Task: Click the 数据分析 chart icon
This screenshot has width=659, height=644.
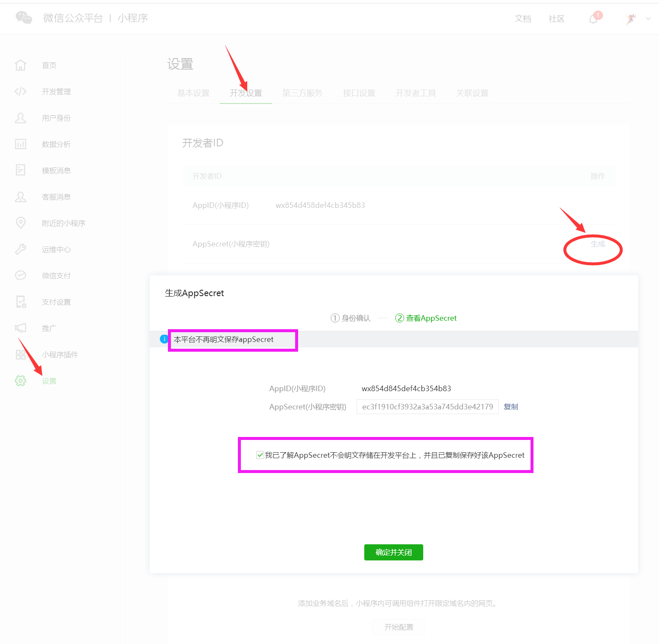Action: pyautogui.click(x=20, y=144)
